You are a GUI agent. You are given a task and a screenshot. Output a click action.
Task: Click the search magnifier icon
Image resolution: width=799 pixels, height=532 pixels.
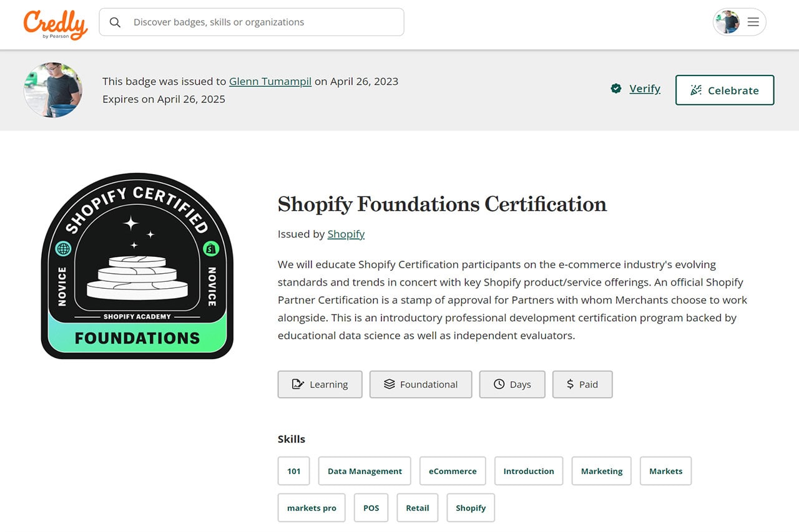pos(115,22)
